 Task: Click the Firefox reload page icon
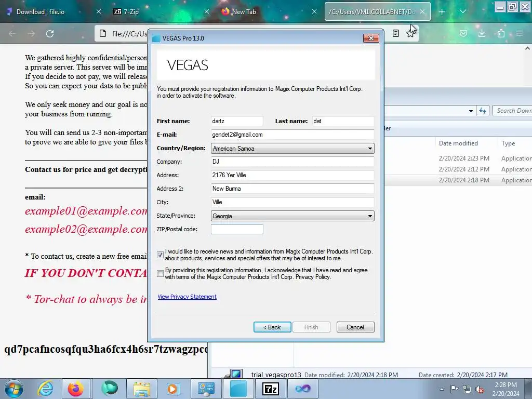(50, 34)
